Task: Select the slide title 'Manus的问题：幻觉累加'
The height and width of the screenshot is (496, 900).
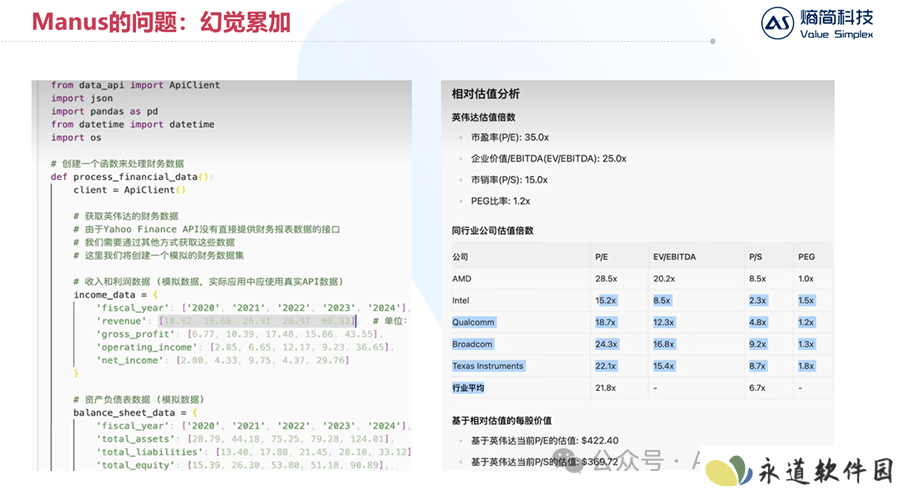Action: [x=161, y=22]
